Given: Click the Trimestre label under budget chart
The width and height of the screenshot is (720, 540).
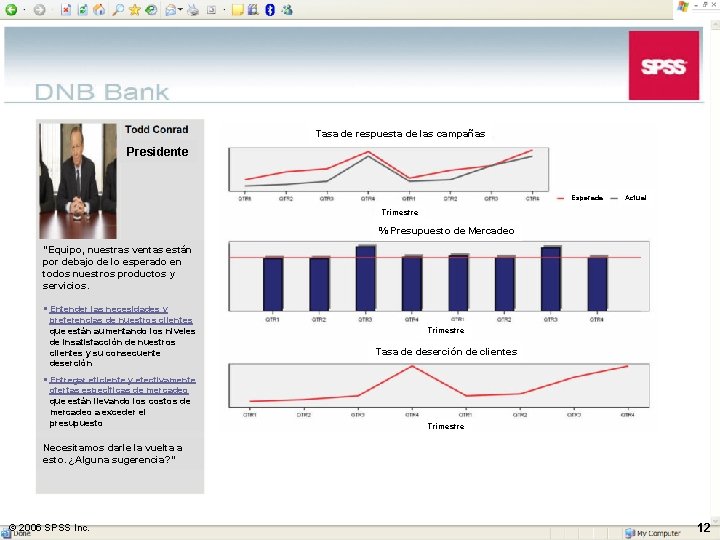Looking at the screenshot, I should click(x=446, y=330).
